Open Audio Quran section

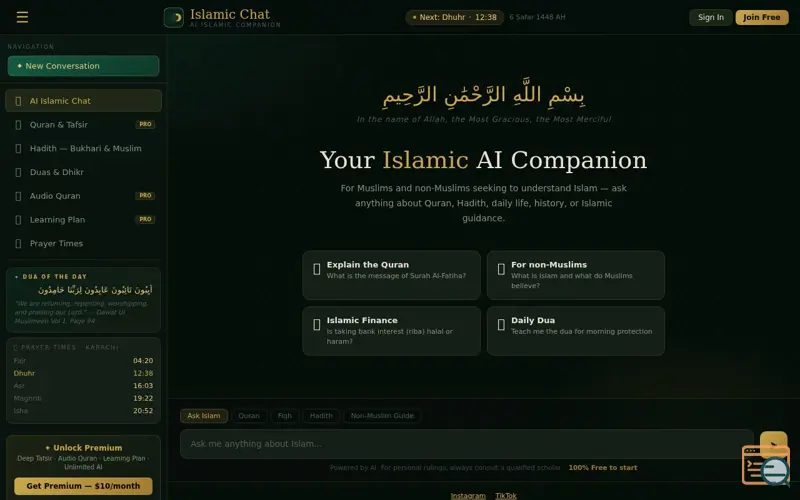(x=83, y=196)
